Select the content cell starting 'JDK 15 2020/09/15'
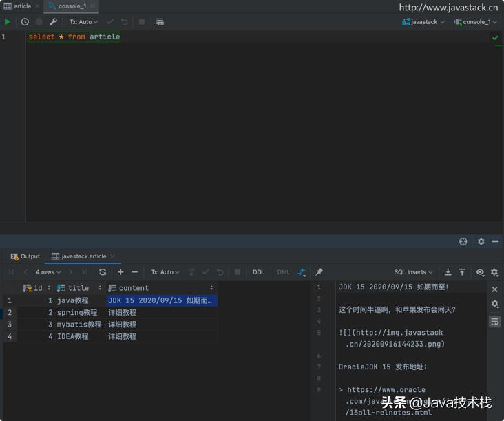This screenshot has height=421, width=504. click(161, 300)
